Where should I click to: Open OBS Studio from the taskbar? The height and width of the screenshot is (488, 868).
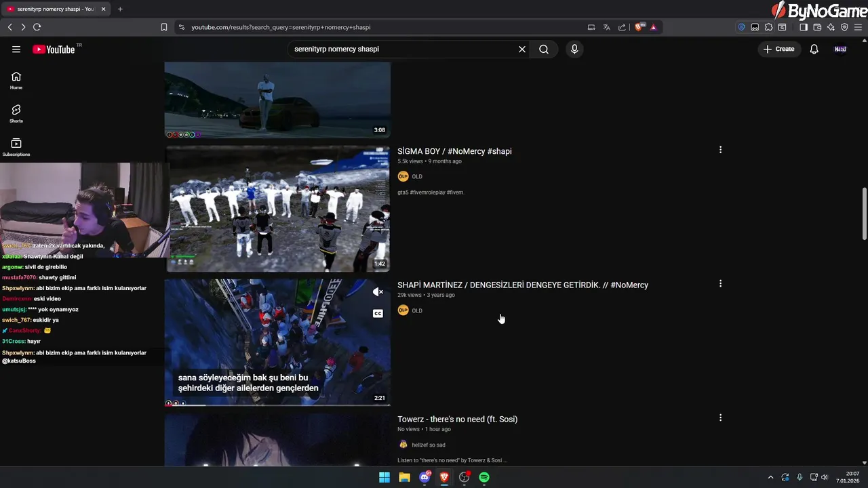click(464, 477)
